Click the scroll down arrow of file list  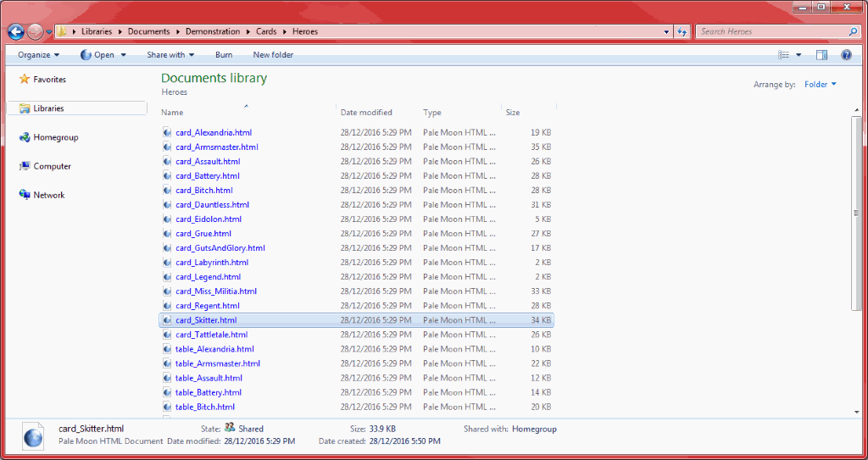coord(856,412)
